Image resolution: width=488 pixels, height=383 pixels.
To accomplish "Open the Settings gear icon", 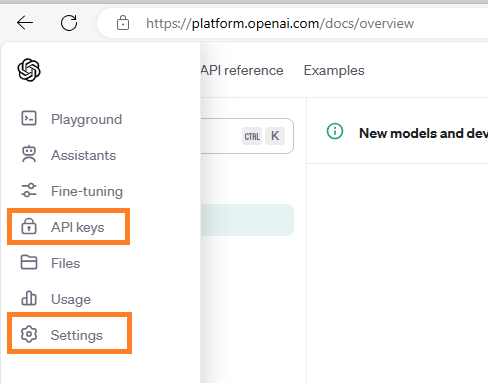I will pyautogui.click(x=29, y=334).
